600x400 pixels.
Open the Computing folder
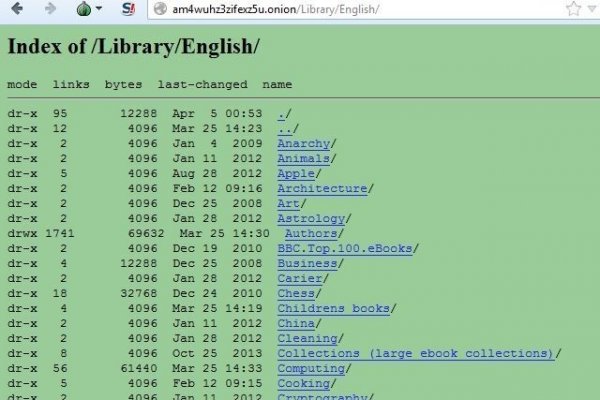point(311,368)
